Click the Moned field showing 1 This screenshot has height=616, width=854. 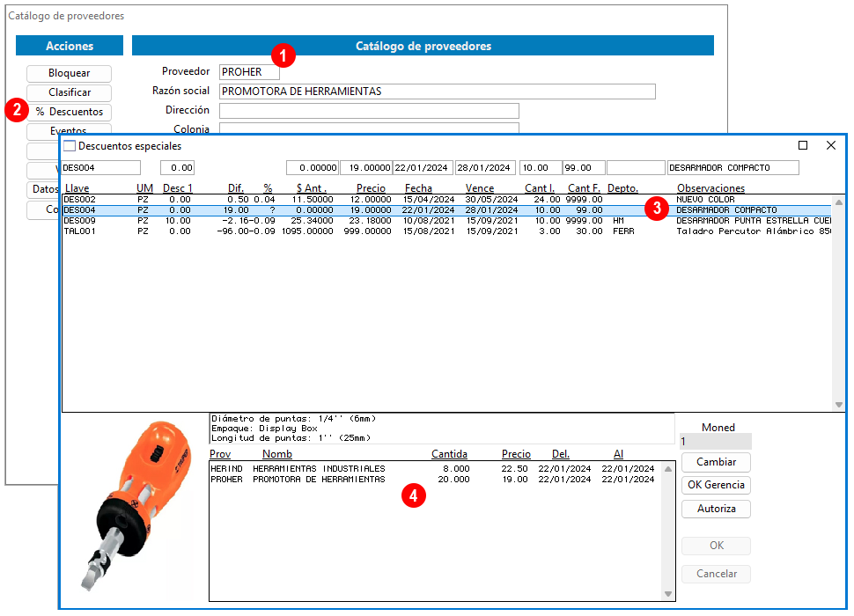click(716, 442)
